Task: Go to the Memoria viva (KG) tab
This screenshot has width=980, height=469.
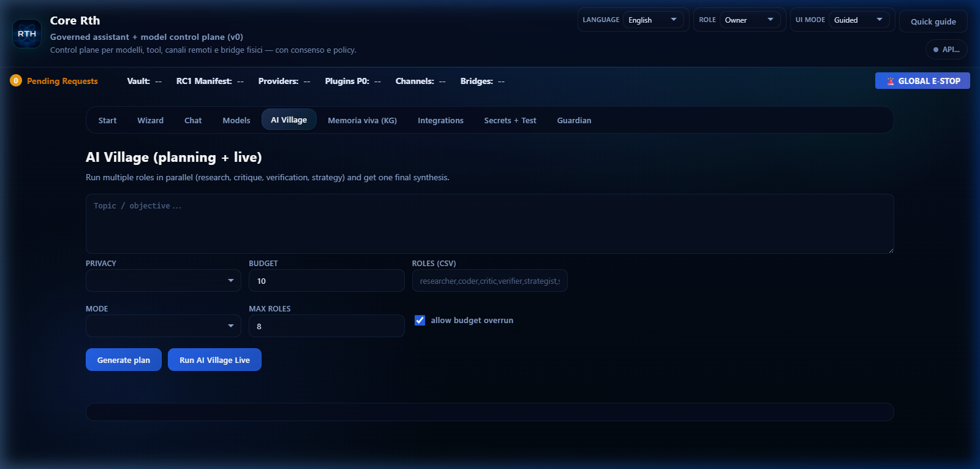Action: click(x=362, y=120)
